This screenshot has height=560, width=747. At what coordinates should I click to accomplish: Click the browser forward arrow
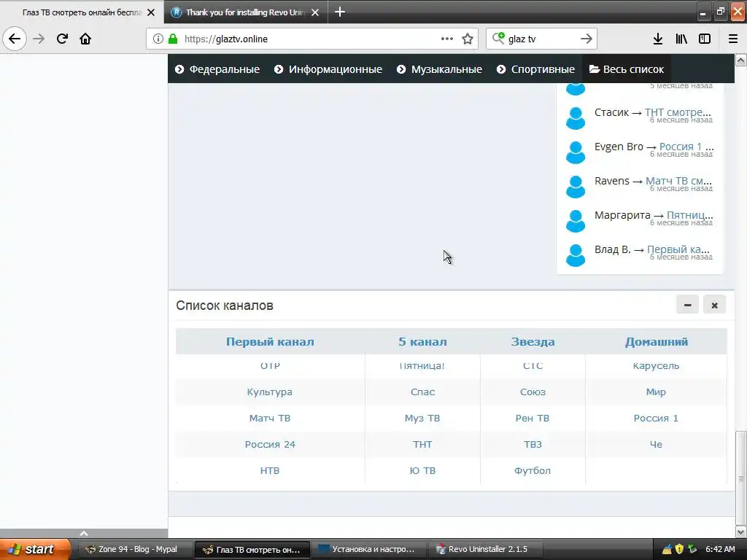coord(39,39)
